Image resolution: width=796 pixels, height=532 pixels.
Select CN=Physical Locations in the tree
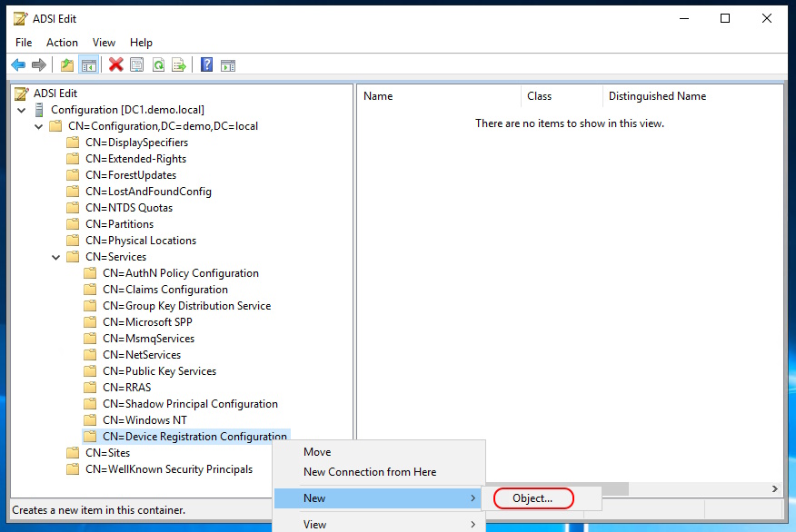141,241
